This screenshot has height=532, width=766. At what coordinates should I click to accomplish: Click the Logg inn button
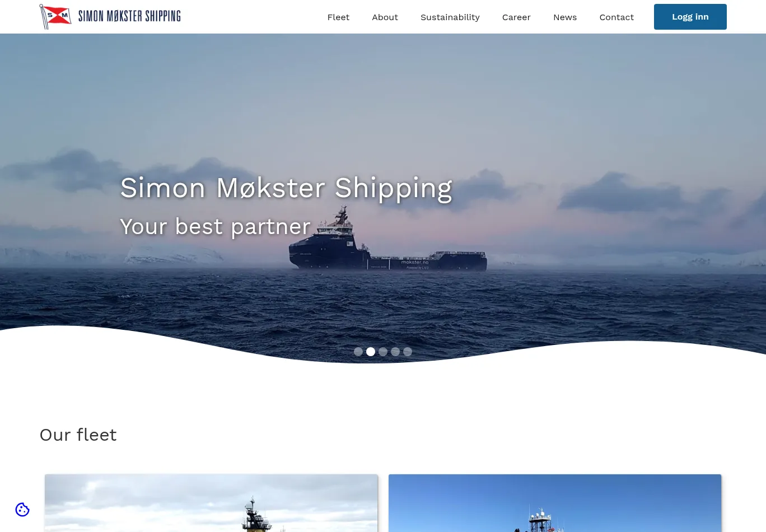click(690, 17)
